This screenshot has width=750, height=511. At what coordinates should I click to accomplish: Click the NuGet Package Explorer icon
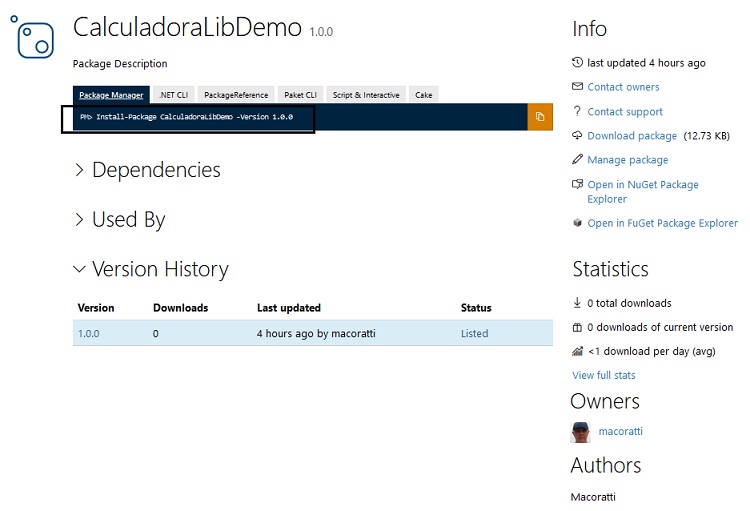tap(577, 184)
